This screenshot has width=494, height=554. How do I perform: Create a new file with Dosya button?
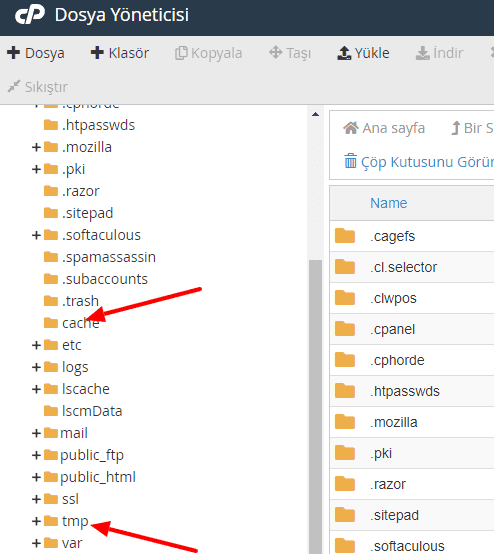[36, 53]
